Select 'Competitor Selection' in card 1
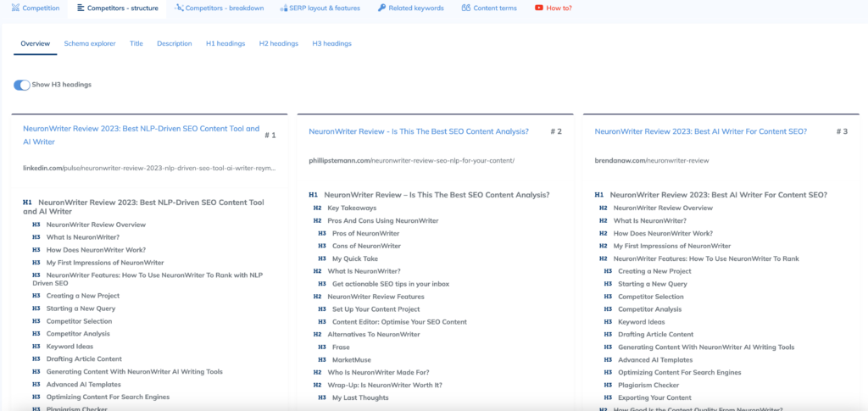Viewport: 868px width, 411px height. (79, 321)
